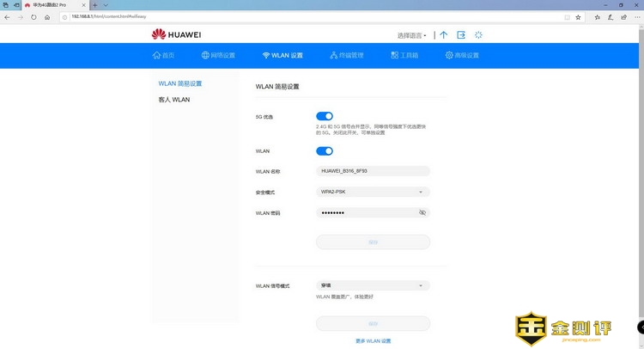Image resolution: width=644 pixels, height=349 pixels.
Task: Switch to the 网络设置 tab
Action: 218,55
